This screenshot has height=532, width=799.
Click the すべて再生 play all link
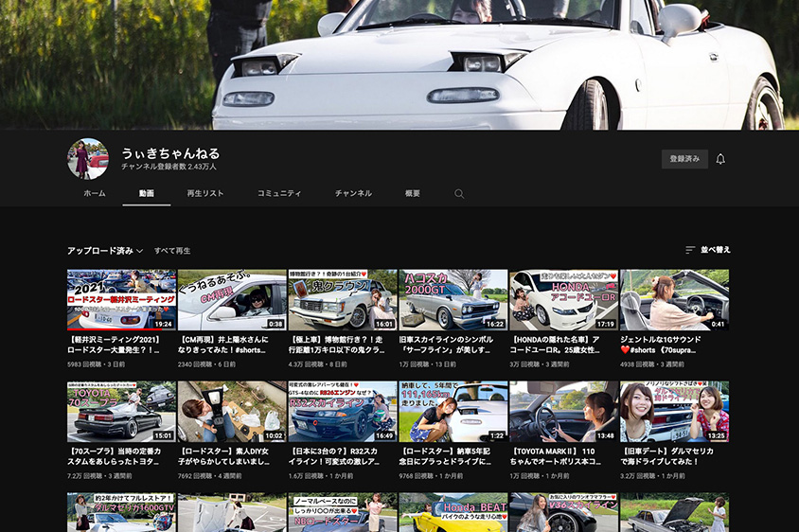point(172,251)
